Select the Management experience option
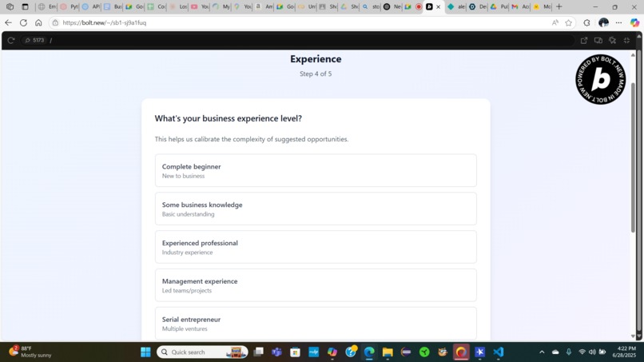This screenshot has width=644, height=362. 316,285
